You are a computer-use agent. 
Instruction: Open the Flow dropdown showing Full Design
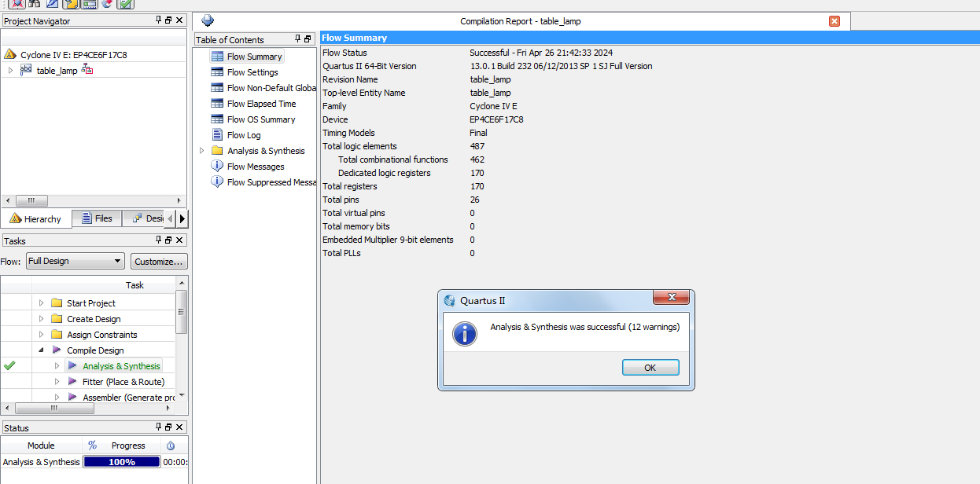(x=76, y=261)
